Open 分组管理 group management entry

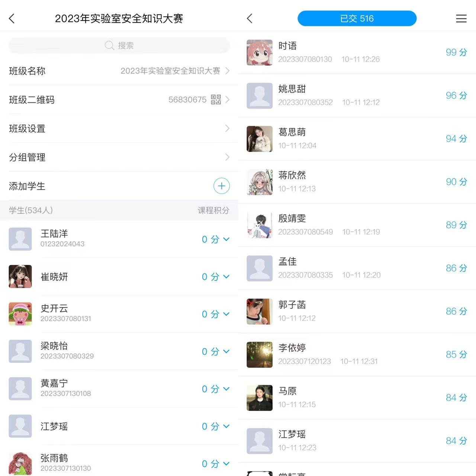119,157
